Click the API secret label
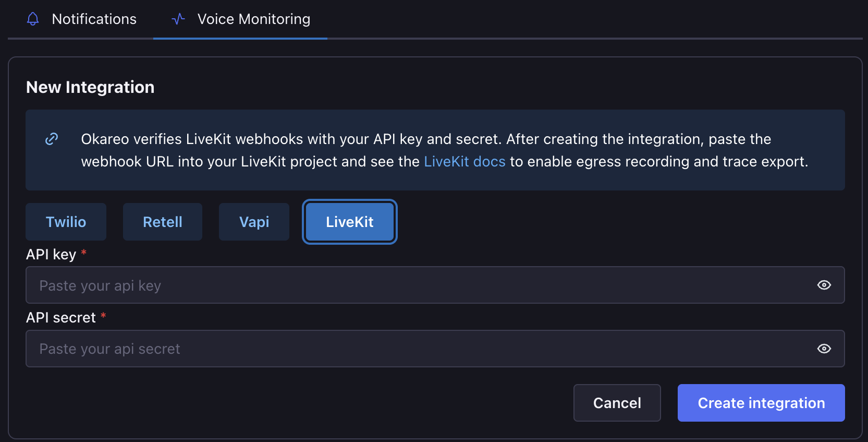868x442 pixels. 61,318
